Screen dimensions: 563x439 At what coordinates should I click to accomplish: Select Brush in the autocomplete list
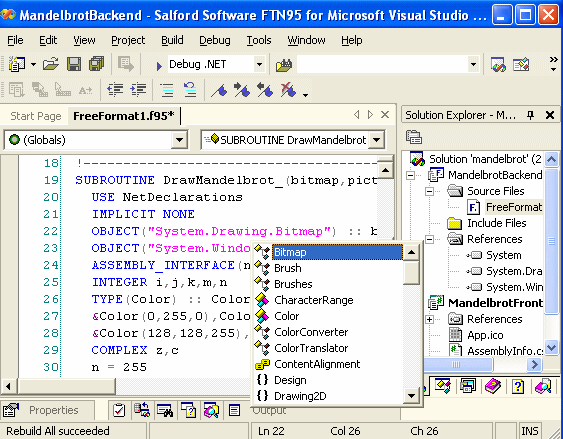pos(288,268)
